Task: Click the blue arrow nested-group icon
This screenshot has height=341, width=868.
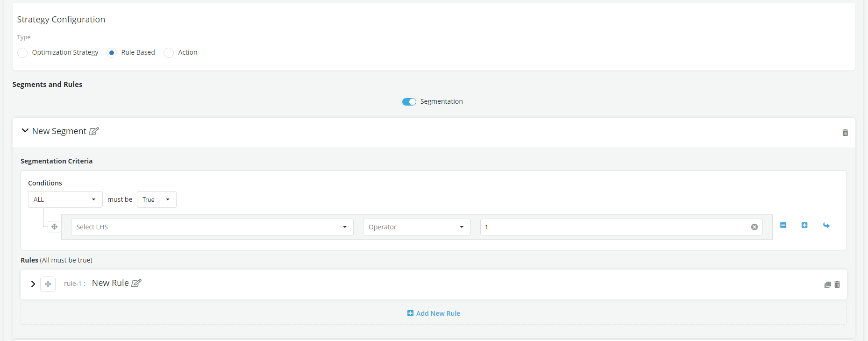Action: coord(826,225)
